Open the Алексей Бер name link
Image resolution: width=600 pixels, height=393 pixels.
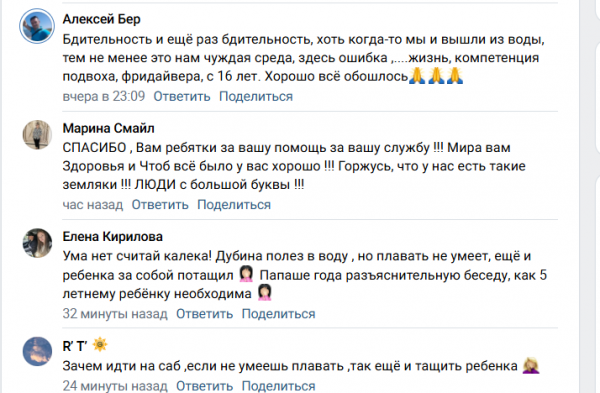tap(101, 19)
